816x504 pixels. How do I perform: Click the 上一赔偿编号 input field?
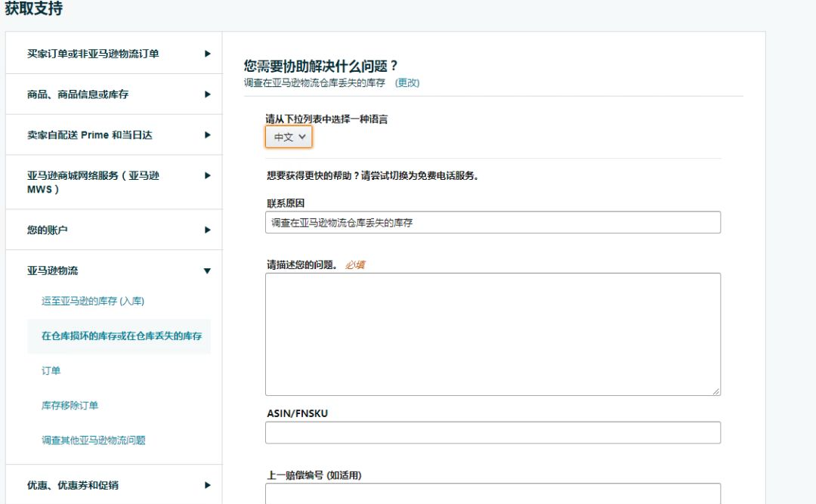coord(493,493)
